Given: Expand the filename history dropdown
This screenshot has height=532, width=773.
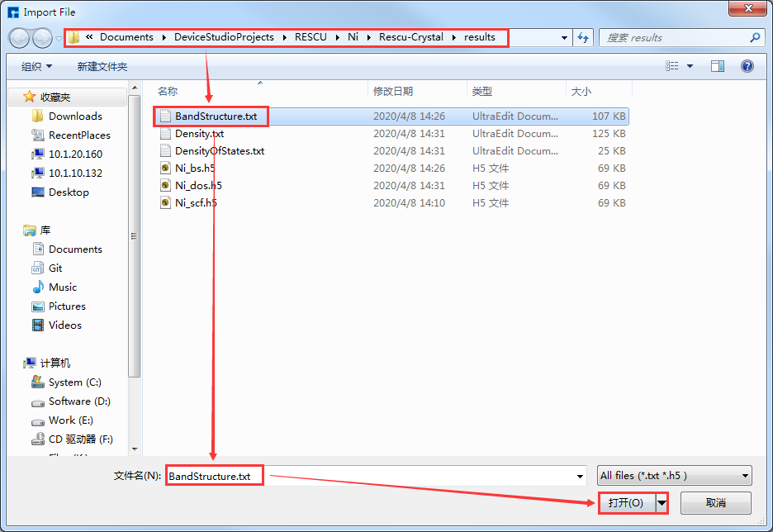Looking at the screenshot, I should point(581,476).
